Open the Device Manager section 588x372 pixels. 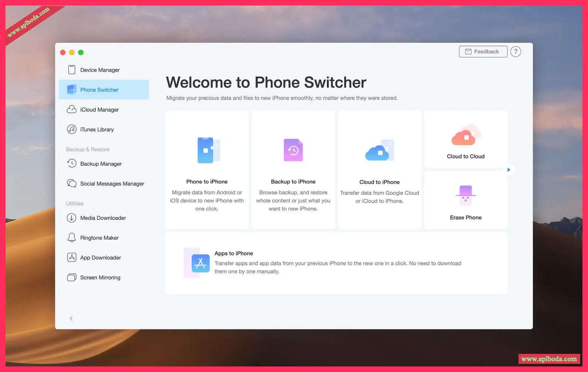pyautogui.click(x=104, y=70)
